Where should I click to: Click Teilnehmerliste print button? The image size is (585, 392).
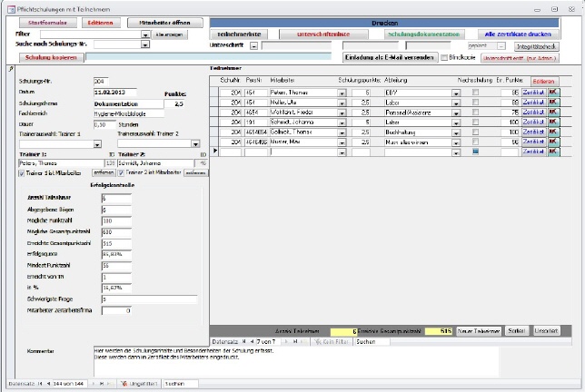click(x=239, y=34)
